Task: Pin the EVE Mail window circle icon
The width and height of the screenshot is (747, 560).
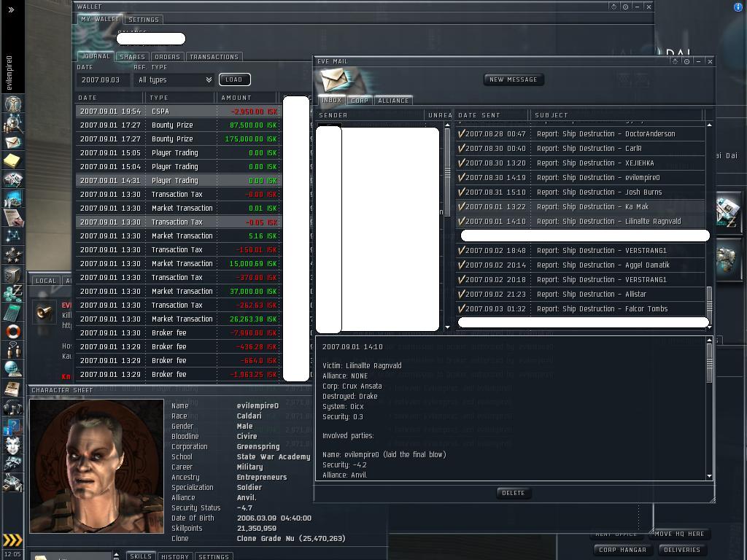Action: click(687, 61)
